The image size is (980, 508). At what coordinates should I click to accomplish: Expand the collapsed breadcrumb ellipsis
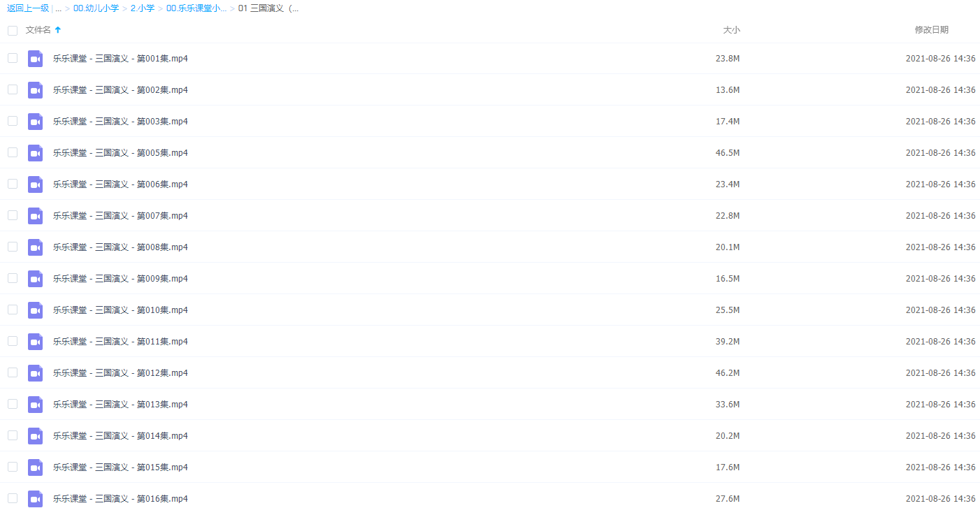(58, 9)
